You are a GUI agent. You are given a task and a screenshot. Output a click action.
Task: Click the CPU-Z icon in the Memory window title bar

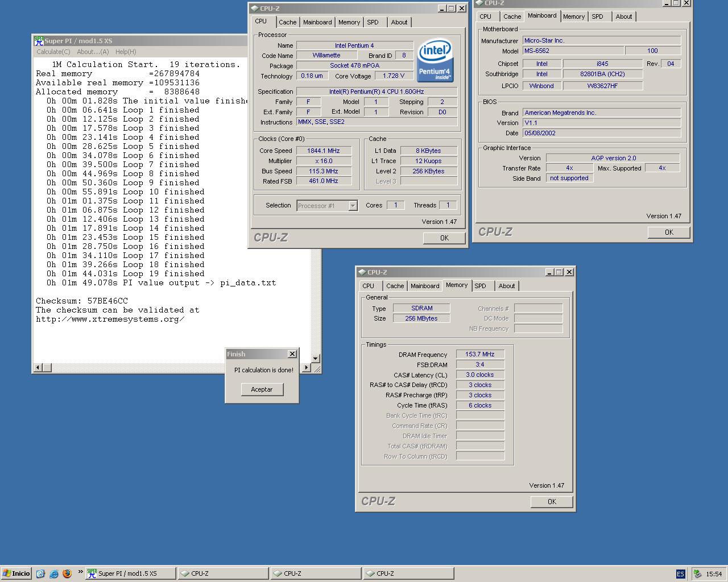coord(362,272)
